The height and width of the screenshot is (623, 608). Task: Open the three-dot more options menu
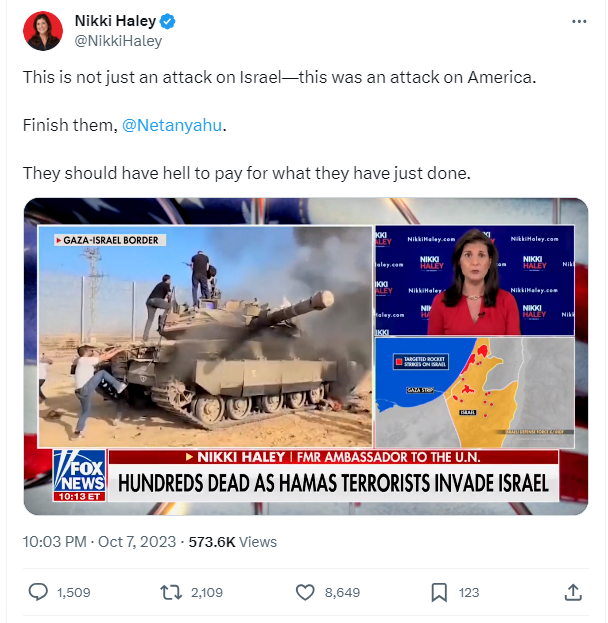579,21
